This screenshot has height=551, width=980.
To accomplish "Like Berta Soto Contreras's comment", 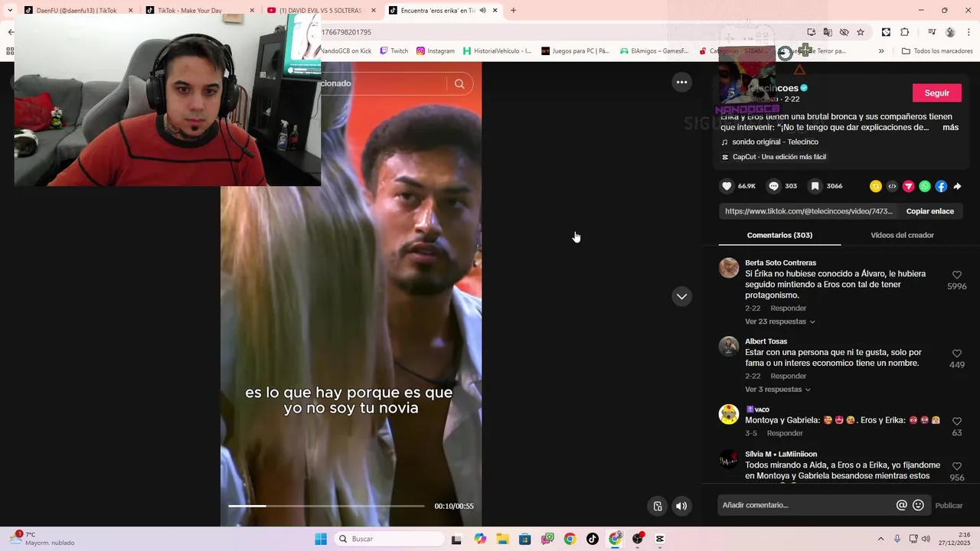I will click(x=957, y=275).
